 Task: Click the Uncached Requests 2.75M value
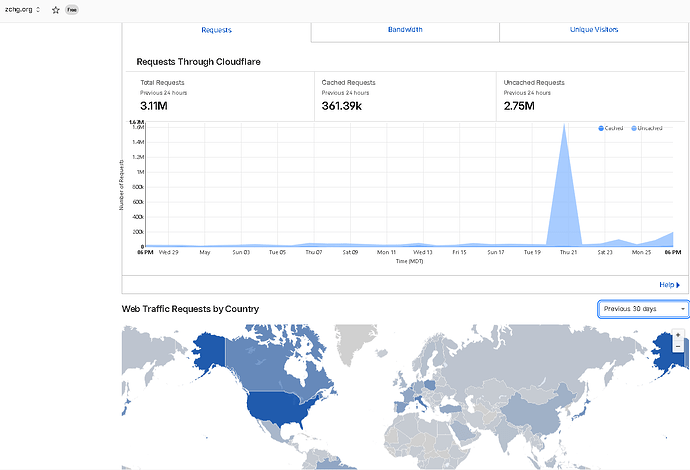coord(519,106)
